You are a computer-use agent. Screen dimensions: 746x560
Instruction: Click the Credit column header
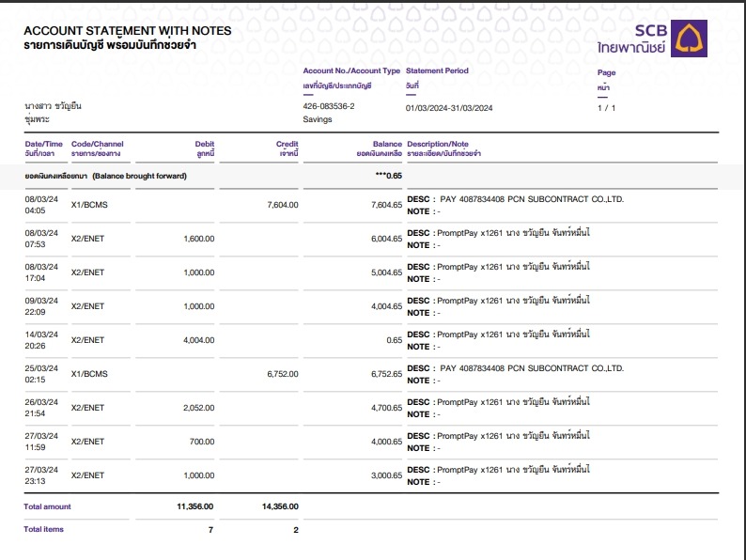tap(288, 144)
